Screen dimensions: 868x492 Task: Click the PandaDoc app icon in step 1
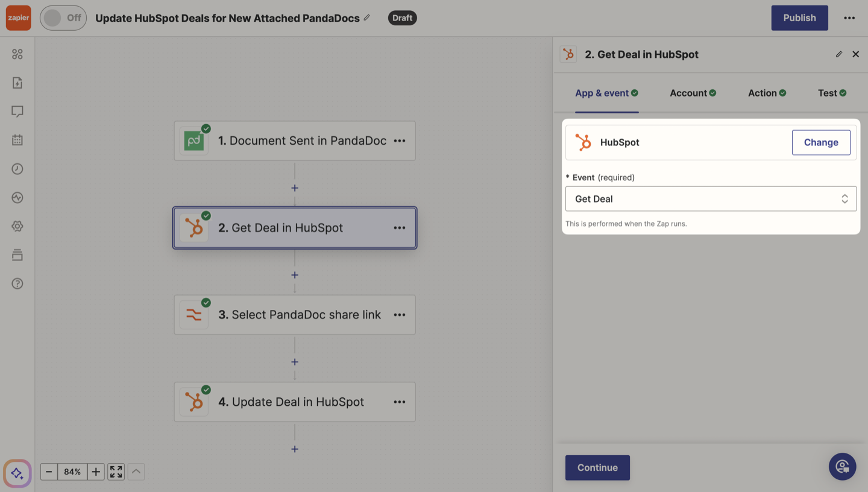pos(194,141)
